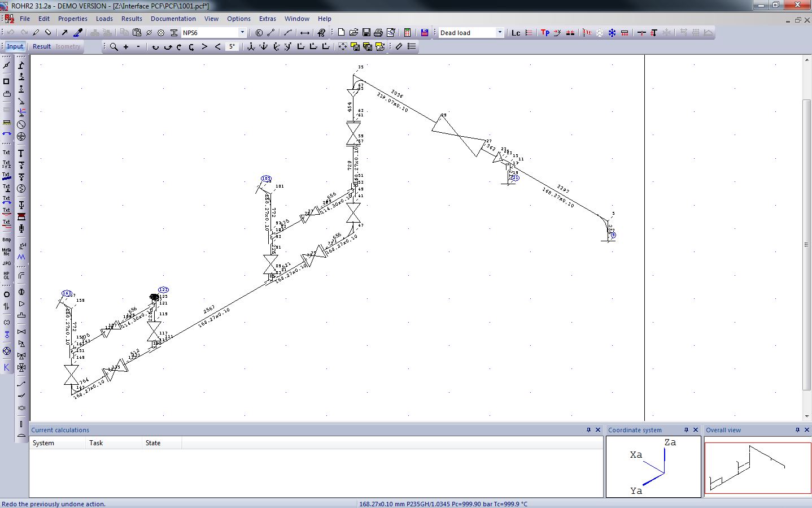Image resolution: width=812 pixels, height=508 pixels.
Task: Select the zoom magnifier tool
Action: tap(113, 46)
